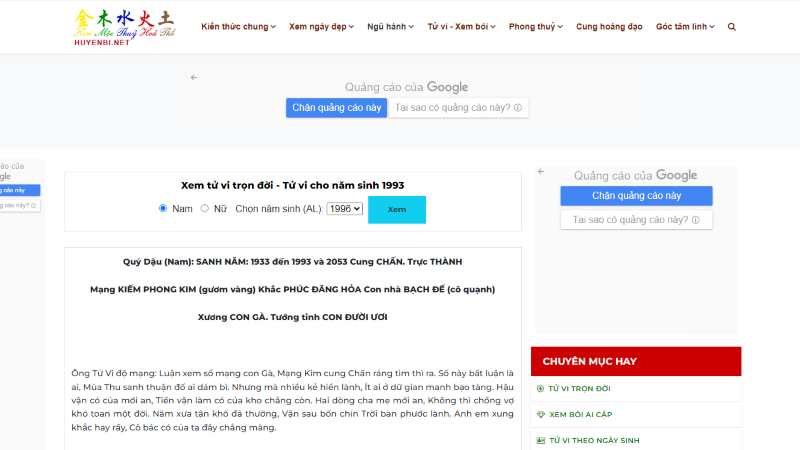Click diamond icon beside Xem bói ai cập
This screenshot has width=800, height=450.
pos(540,414)
